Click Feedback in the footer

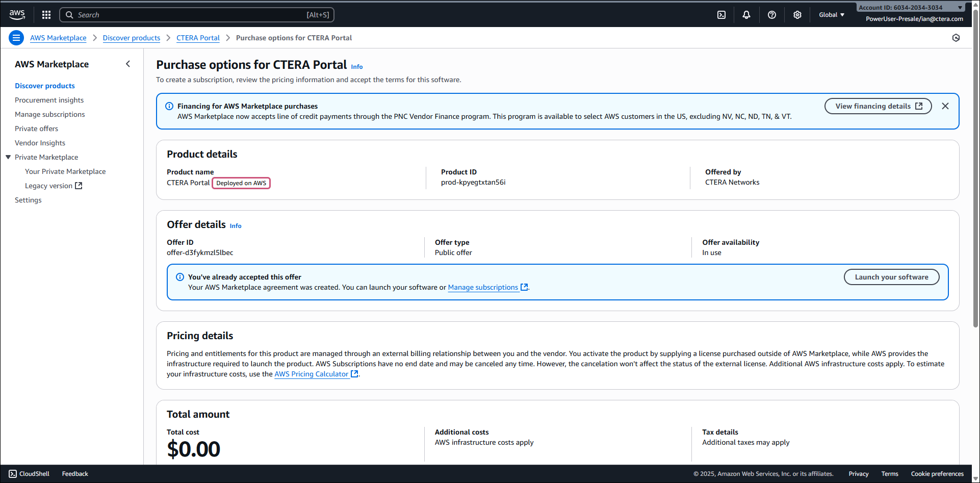pyautogui.click(x=75, y=474)
